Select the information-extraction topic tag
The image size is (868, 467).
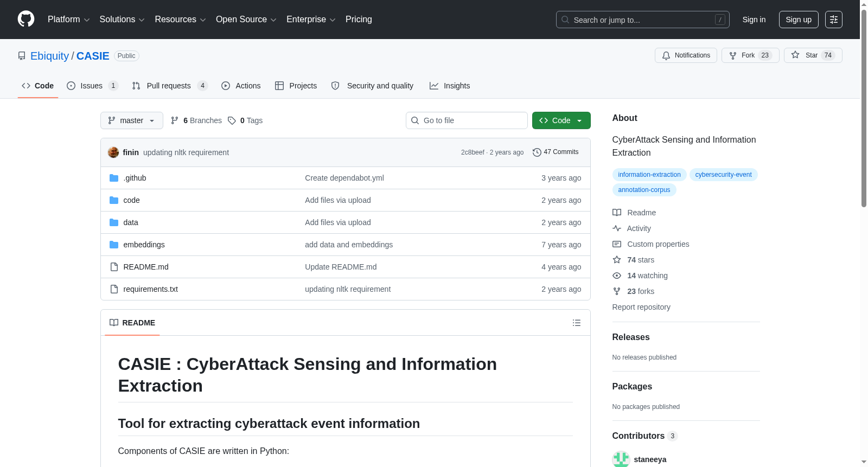(649, 175)
